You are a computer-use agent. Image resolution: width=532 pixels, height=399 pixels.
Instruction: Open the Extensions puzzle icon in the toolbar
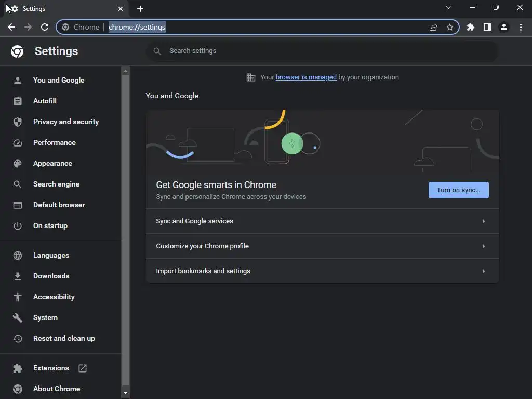471,27
